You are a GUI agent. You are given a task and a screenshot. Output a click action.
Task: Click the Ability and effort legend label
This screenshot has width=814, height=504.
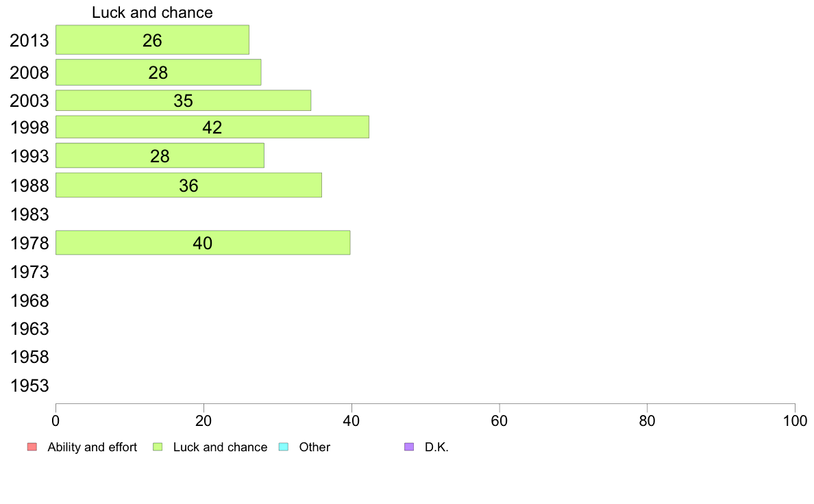[x=92, y=447]
